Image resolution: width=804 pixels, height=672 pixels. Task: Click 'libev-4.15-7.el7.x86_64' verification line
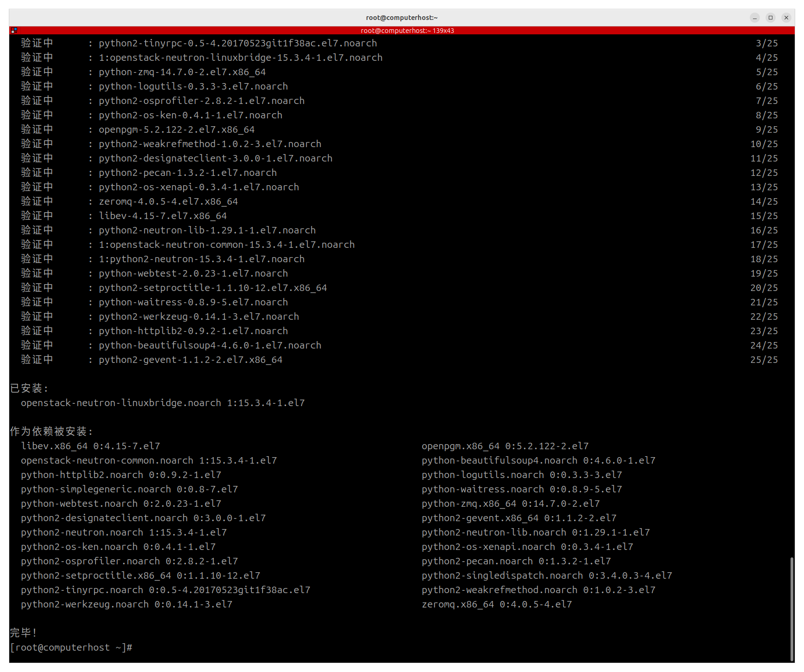(x=163, y=216)
